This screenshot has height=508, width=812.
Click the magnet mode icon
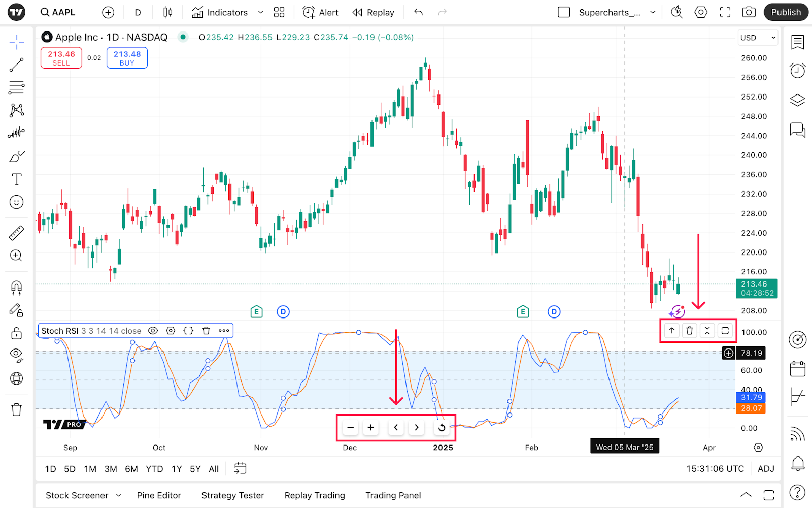[x=16, y=288]
